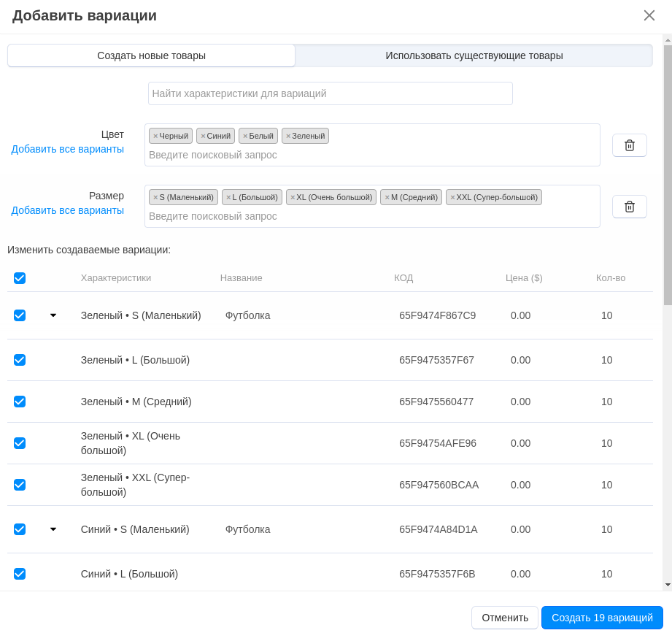This screenshot has width=672, height=641.
Task: Focus the Найти характеристики для вариаций search field
Action: click(330, 93)
